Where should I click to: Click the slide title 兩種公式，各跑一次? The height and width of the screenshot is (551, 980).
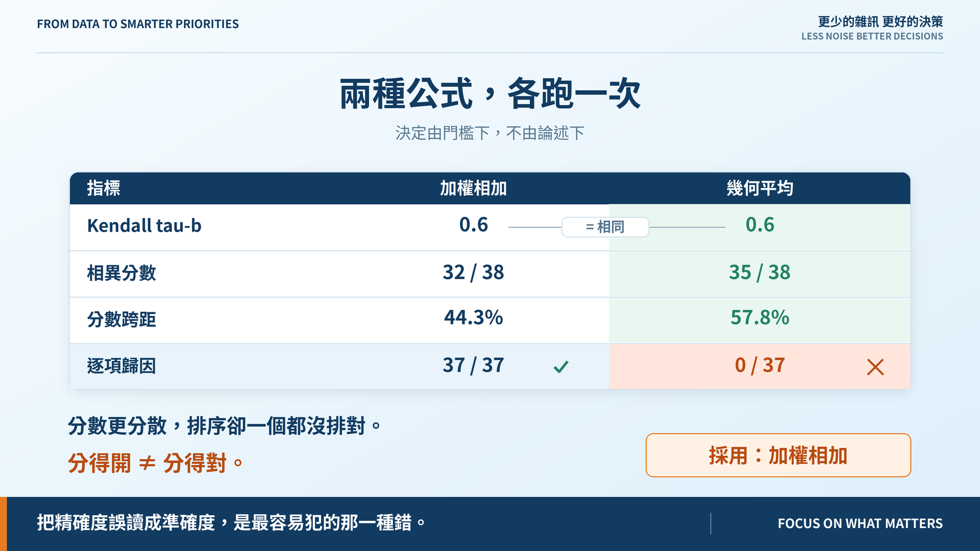pos(490,94)
